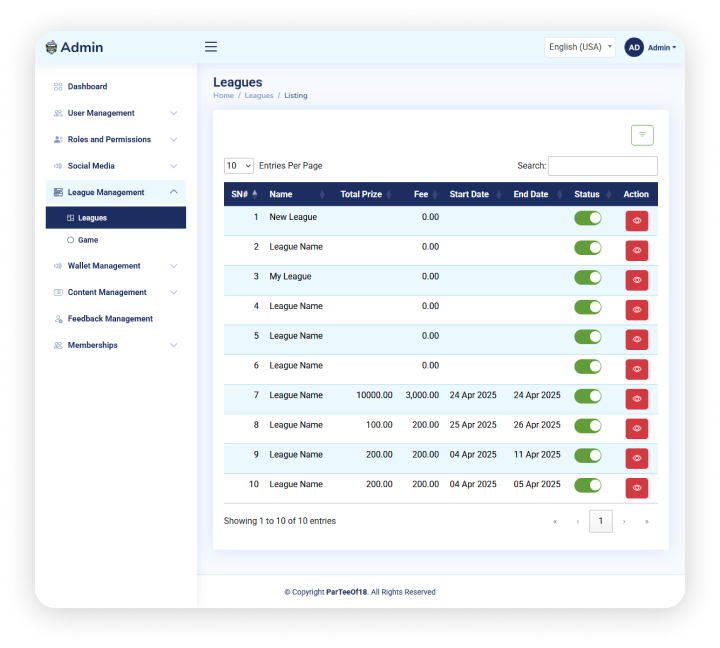The image size is (720, 648).
Task: Toggle status switch for New League
Action: (x=588, y=218)
